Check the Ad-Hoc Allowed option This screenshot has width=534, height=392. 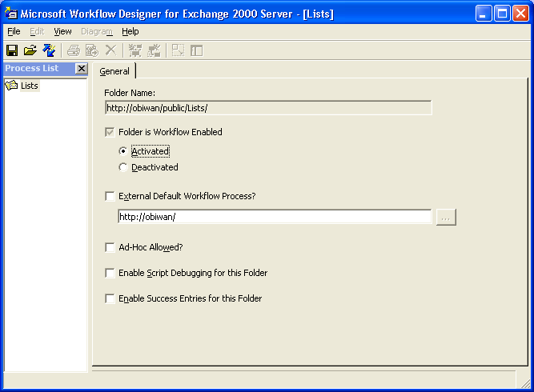(x=110, y=248)
